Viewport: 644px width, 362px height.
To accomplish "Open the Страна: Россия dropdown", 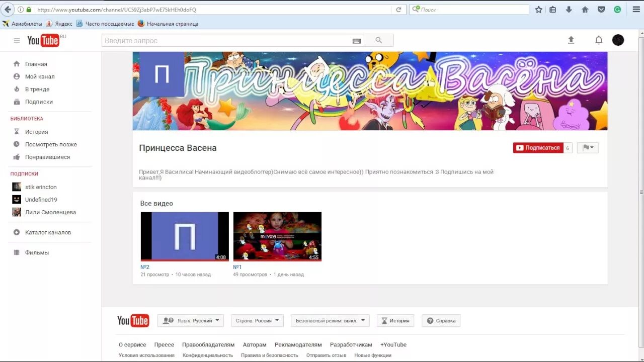I will (258, 321).
